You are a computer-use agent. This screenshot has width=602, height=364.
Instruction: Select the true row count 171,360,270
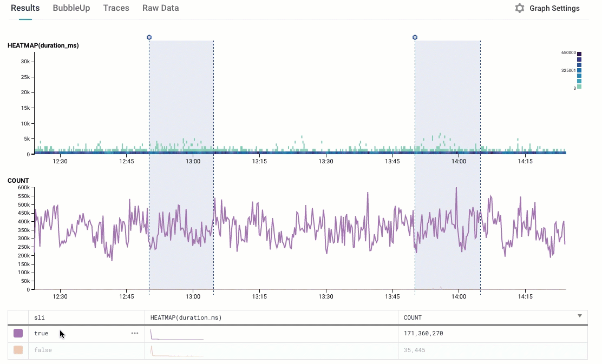[x=423, y=334]
